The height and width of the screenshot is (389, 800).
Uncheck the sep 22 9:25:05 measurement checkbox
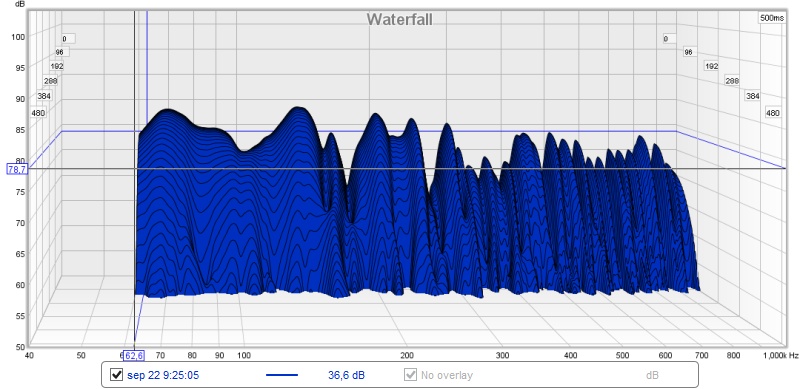tap(116, 375)
